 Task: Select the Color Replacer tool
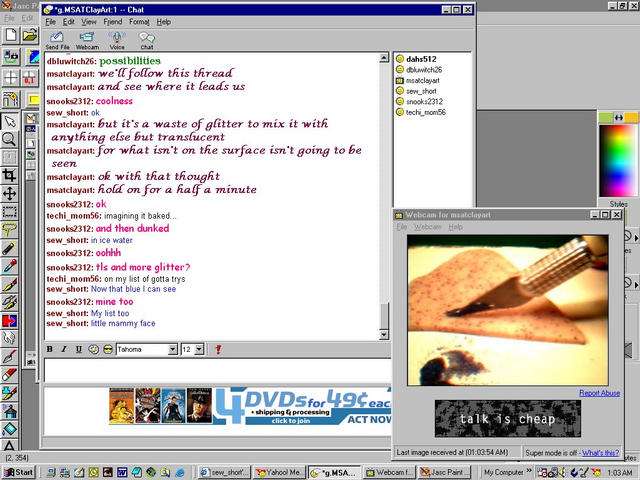point(9,320)
